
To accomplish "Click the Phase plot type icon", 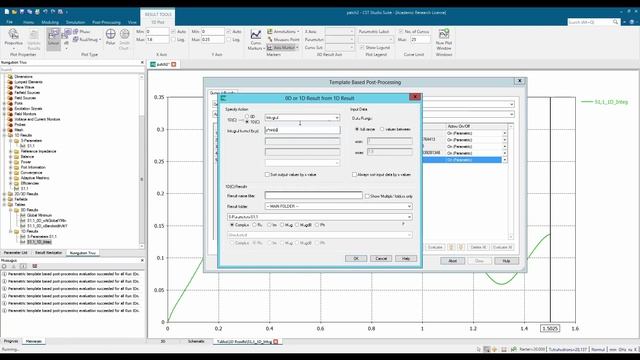I will 76,31.
